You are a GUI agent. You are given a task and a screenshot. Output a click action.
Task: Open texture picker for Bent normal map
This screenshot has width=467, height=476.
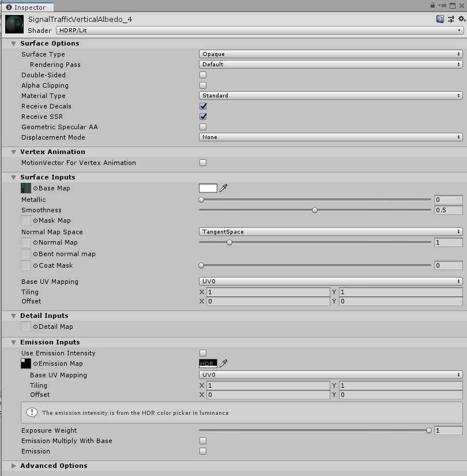36,254
